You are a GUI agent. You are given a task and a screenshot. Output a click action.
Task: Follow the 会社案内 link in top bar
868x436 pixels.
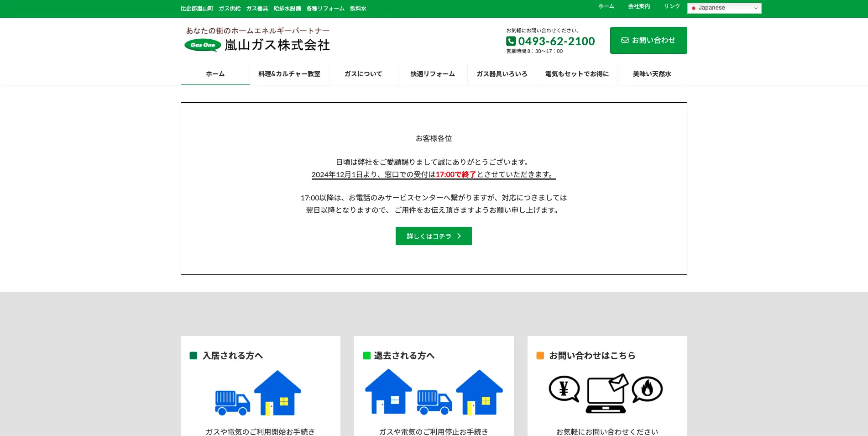click(x=639, y=6)
